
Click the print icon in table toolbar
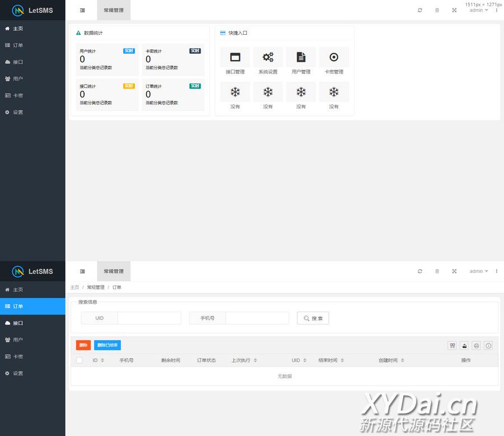pyautogui.click(x=477, y=346)
